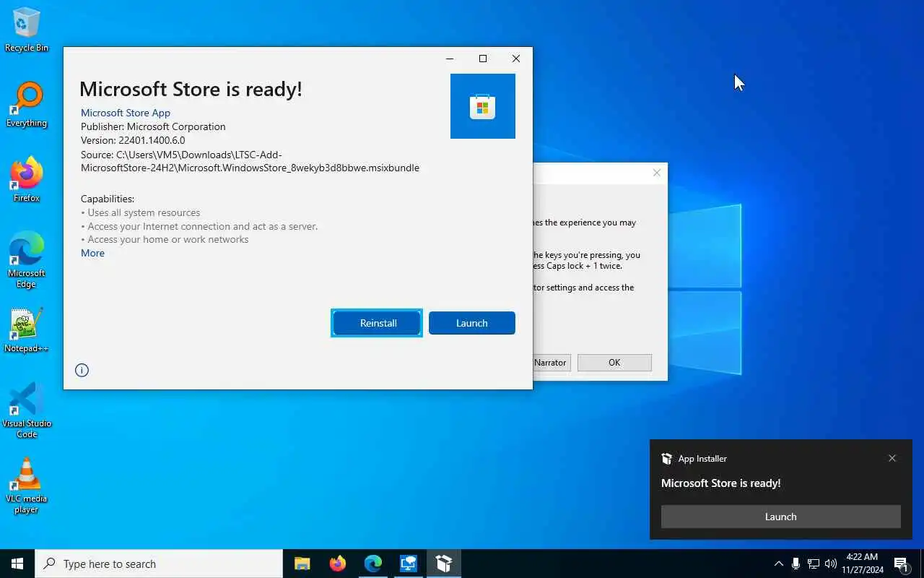Click Launch in the toast notification
This screenshot has height=578, width=924.
(781, 517)
